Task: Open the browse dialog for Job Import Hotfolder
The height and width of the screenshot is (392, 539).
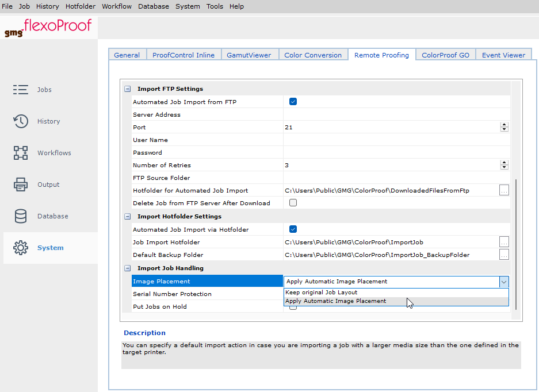Action: (x=504, y=242)
